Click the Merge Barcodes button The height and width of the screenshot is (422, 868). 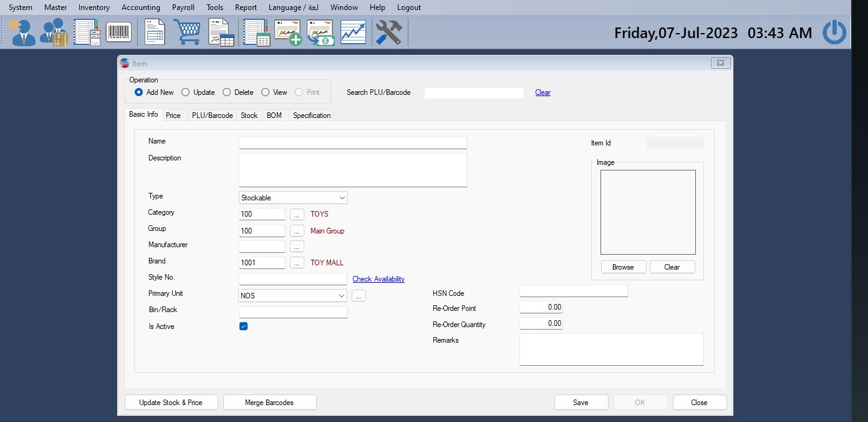(x=269, y=403)
